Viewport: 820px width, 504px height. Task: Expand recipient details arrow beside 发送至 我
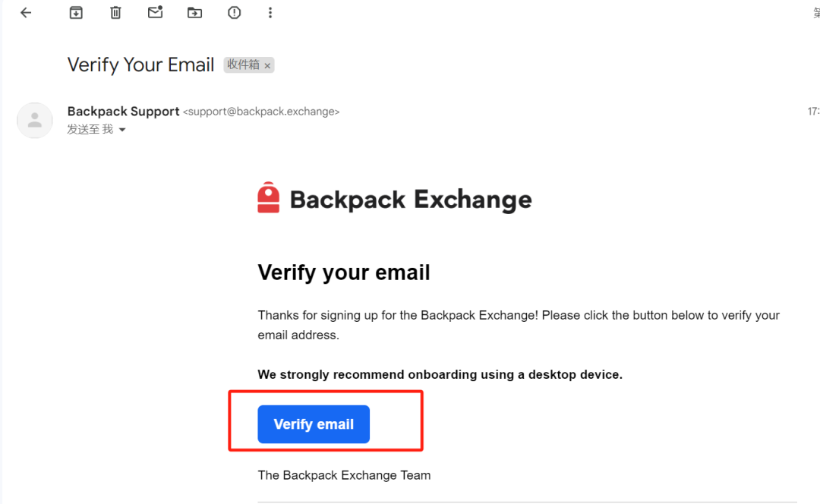click(122, 130)
